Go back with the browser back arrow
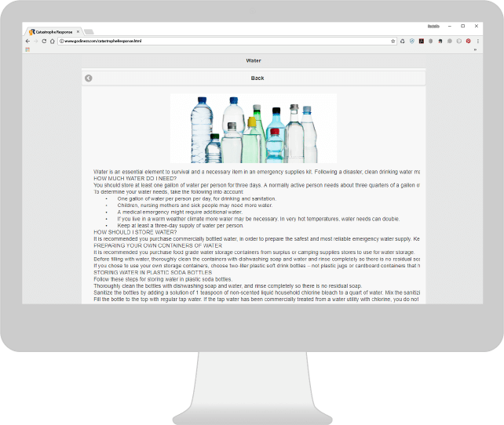Viewport: 504px width, 425px height. coord(27,41)
